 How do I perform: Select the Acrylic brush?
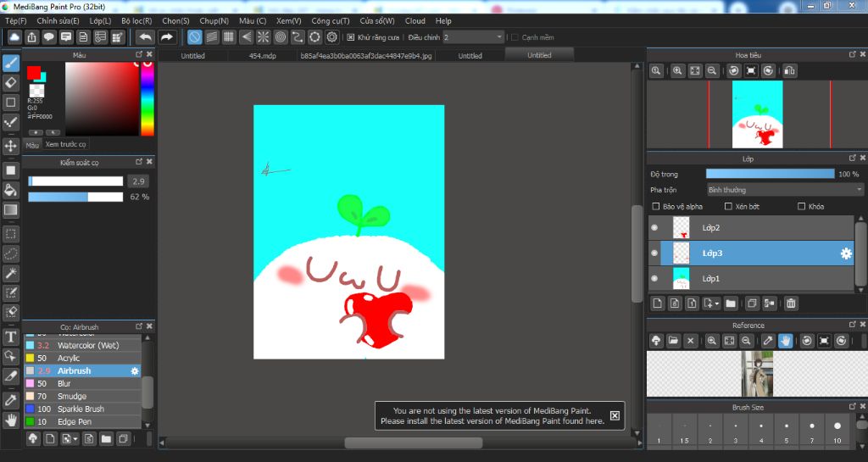click(82, 358)
